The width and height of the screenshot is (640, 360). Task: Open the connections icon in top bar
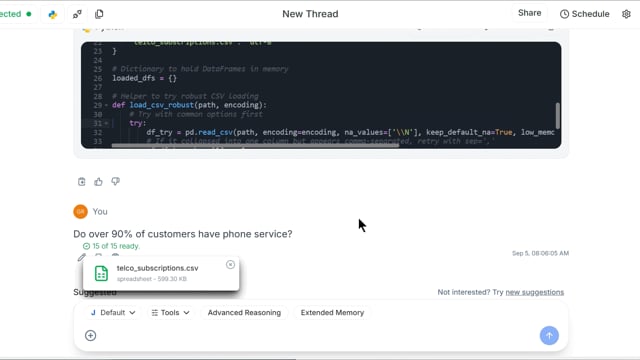coord(77,14)
